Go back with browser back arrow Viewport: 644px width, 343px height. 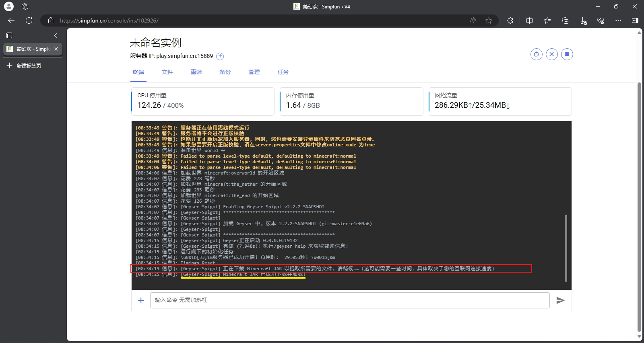coord(11,21)
